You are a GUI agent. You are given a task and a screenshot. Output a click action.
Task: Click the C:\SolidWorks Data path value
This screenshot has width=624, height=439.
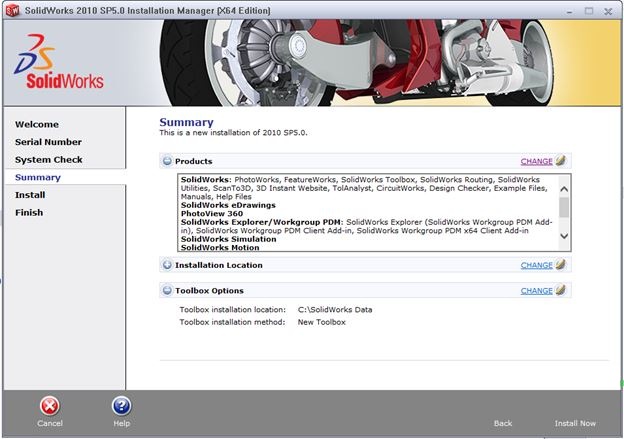pos(335,309)
